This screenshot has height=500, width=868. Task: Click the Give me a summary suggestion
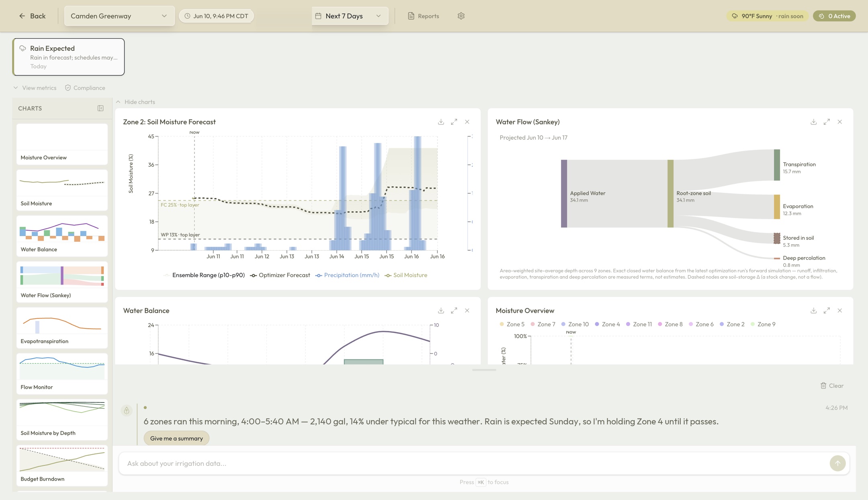176,438
